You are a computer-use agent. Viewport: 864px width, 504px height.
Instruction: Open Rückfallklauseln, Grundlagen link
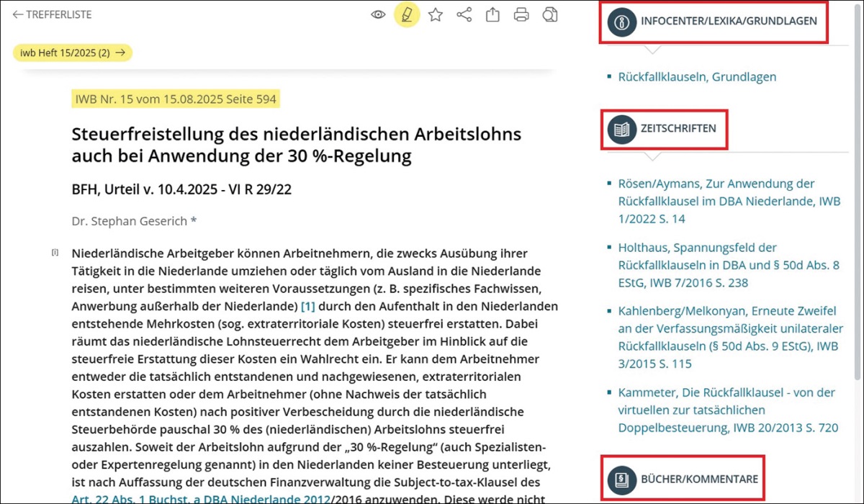point(697,77)
